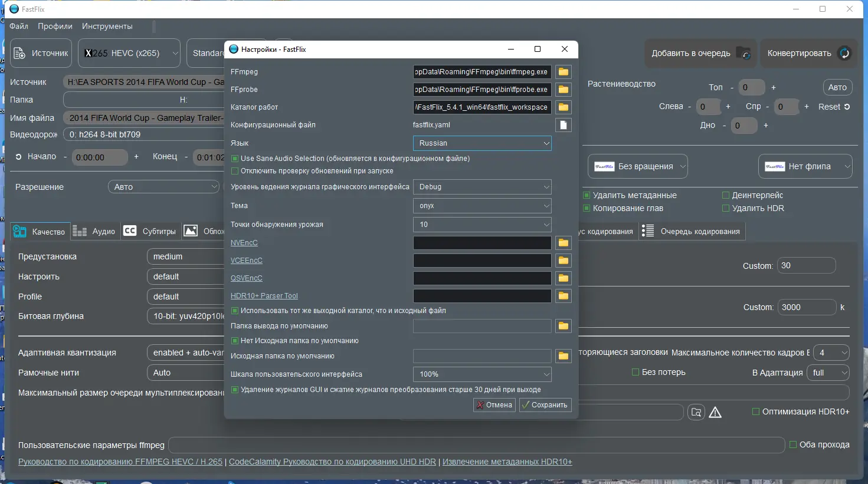Image resolution: width=868 pixels, height=484 pixels.
Task: Open the NVEncC link
Action: tap(244, 243)
